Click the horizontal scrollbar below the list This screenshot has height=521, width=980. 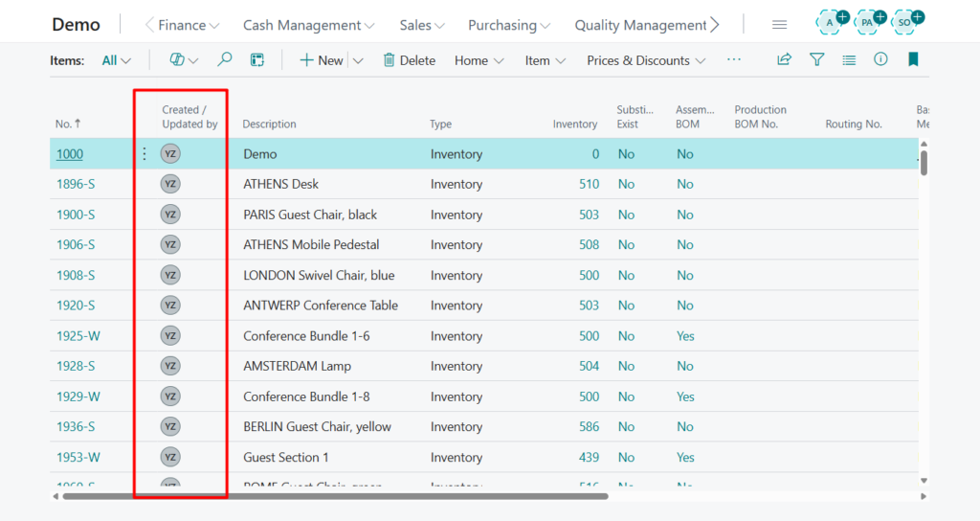click(335, 496)
